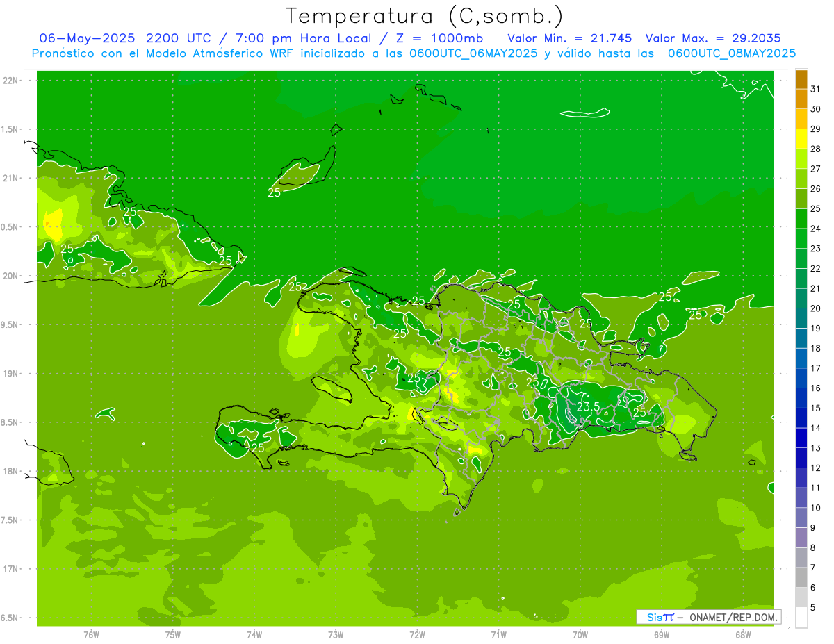Click the legend value '5'

point(813,608)
